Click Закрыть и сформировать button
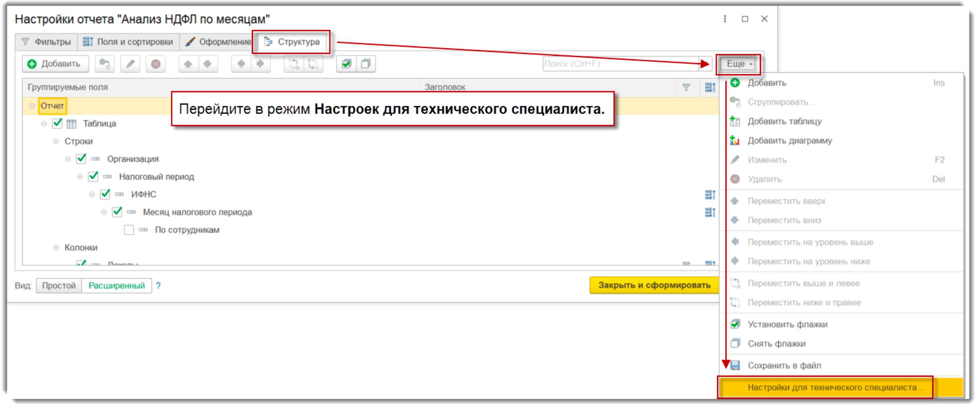980x410 pixels. [x=654, y=285]
